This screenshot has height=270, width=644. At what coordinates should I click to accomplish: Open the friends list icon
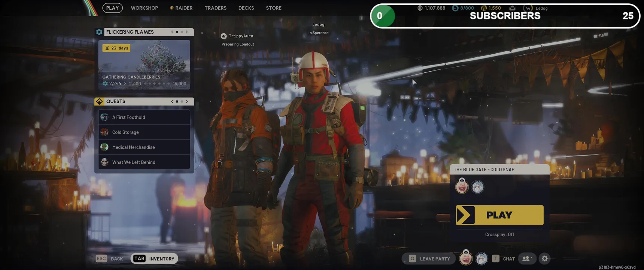527,258
